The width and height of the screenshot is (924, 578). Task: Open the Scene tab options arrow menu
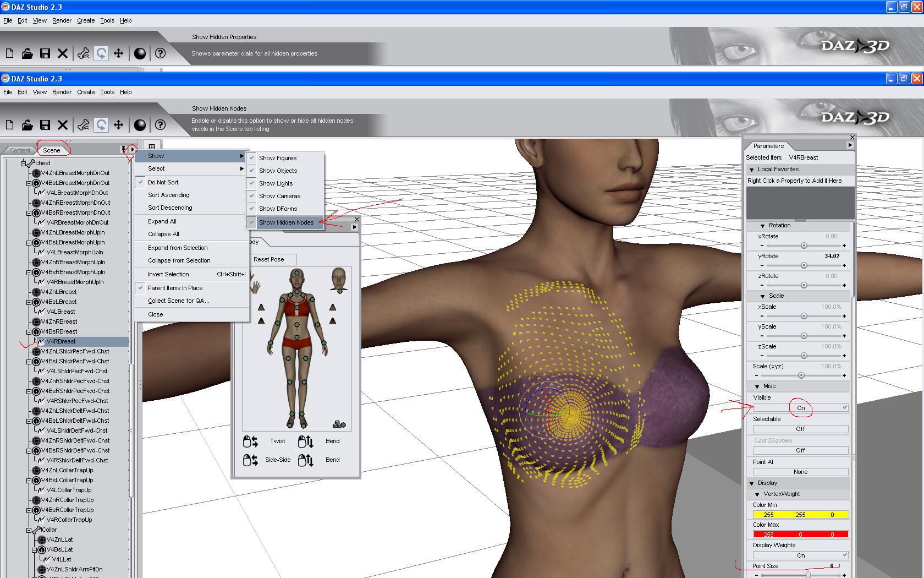tap(131, 149)
